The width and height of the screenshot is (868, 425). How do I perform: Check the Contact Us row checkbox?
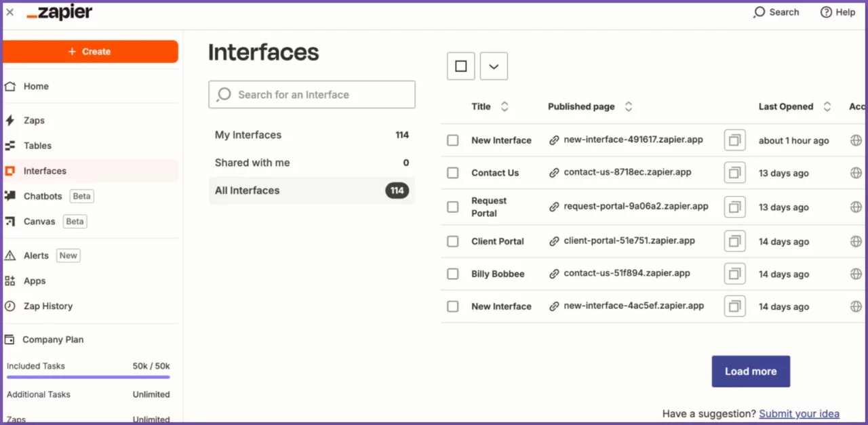click(452, 172)
